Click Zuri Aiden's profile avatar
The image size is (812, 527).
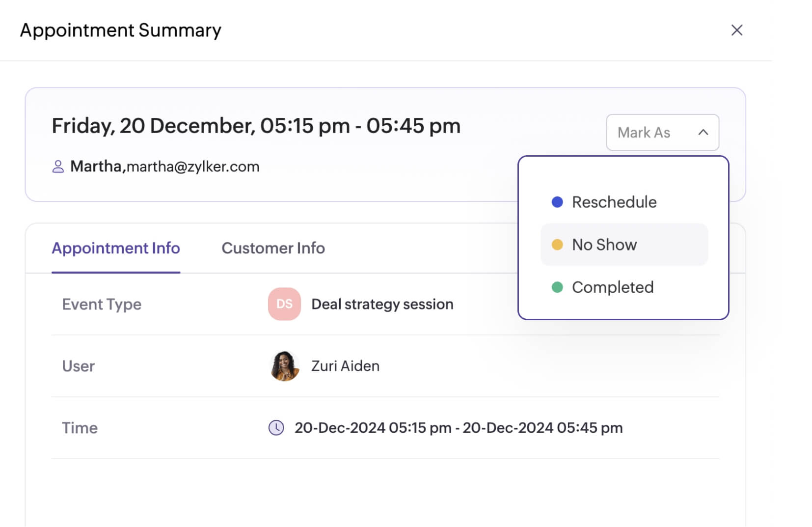coord(285,366)
